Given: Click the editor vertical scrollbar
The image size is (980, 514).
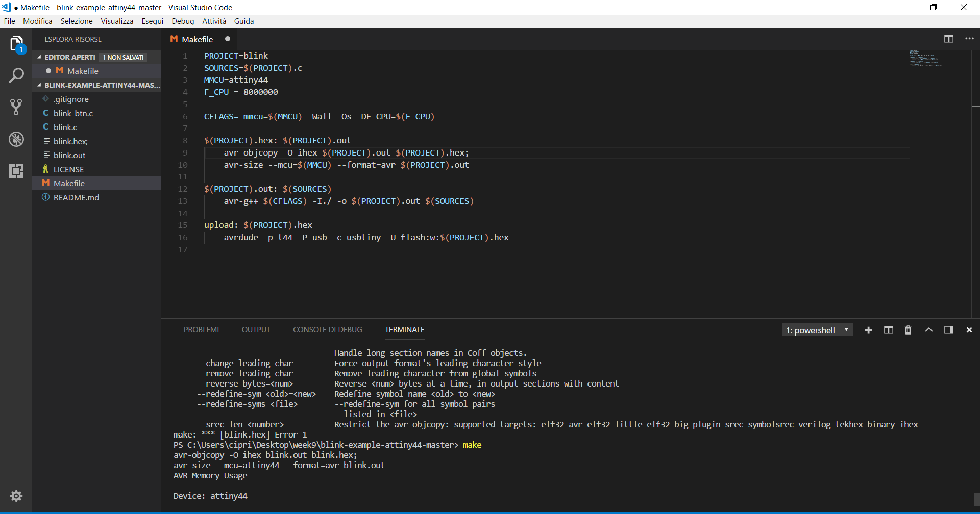Looking at the screenshot, I should point(975,184).
